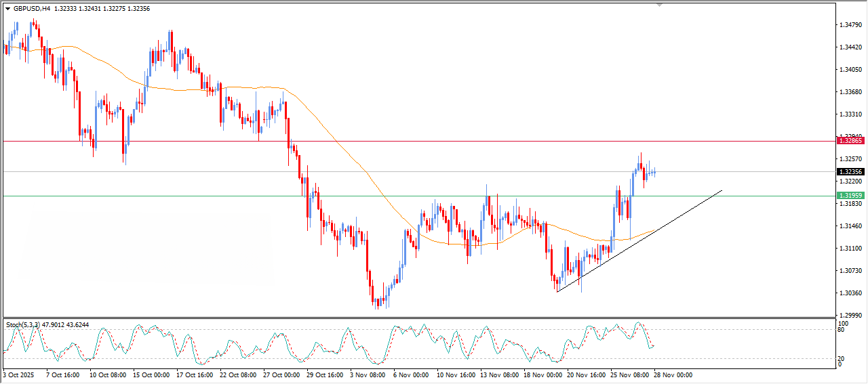
Task: Click the 1.29990 price scale label
Action: pos(850,316)
